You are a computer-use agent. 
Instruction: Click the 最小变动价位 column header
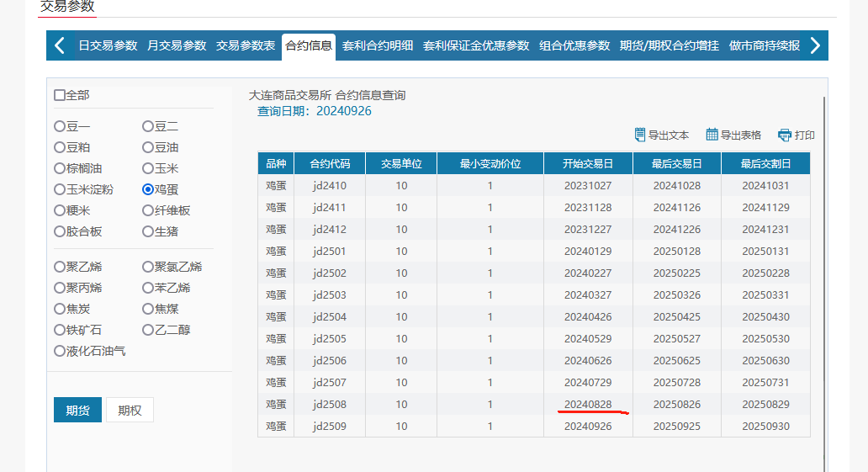pyautogui.click(x=490, y=164)
